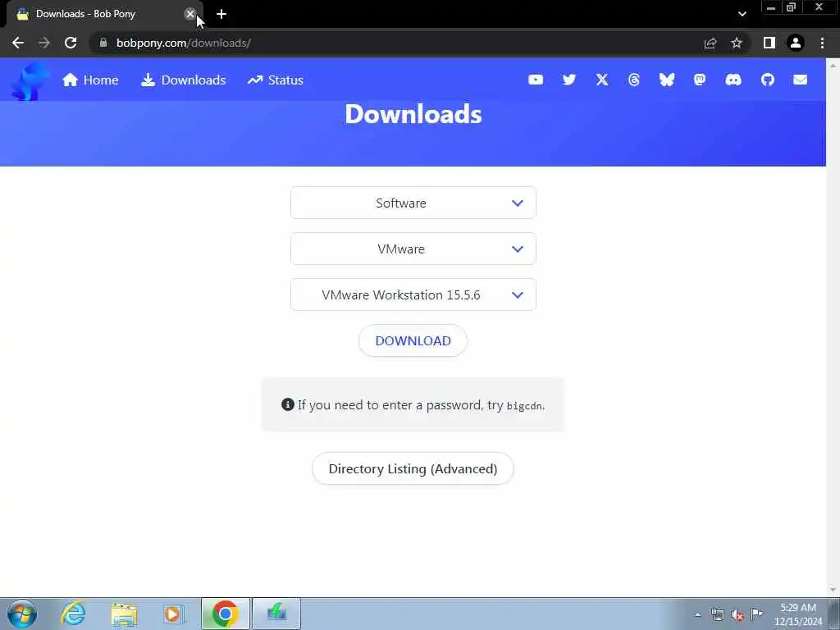This screenshot has height=630, width=840.
Task: Open Windows Explorer folder in taskbar
Action: coord(124,614)
